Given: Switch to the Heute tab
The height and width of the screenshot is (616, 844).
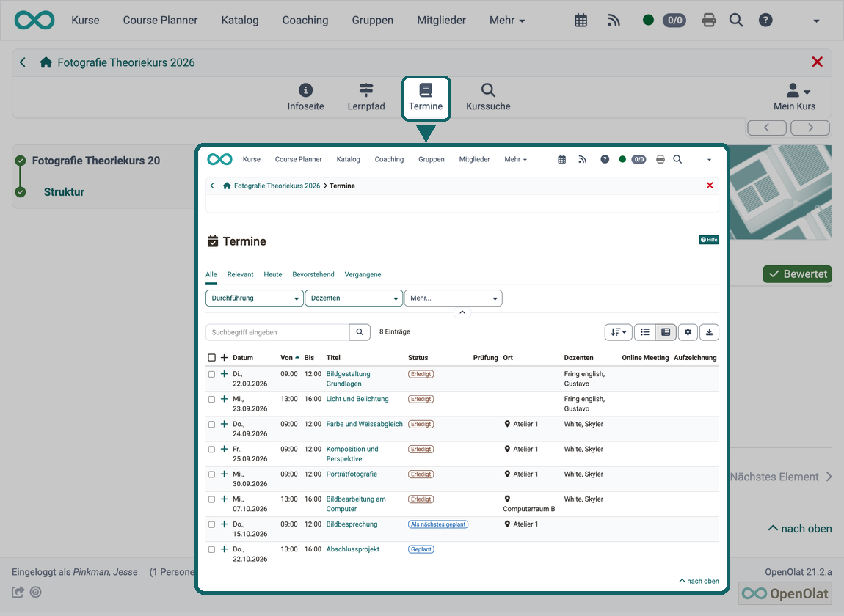Looking at the screenshot, I should (x=273, y=274).
